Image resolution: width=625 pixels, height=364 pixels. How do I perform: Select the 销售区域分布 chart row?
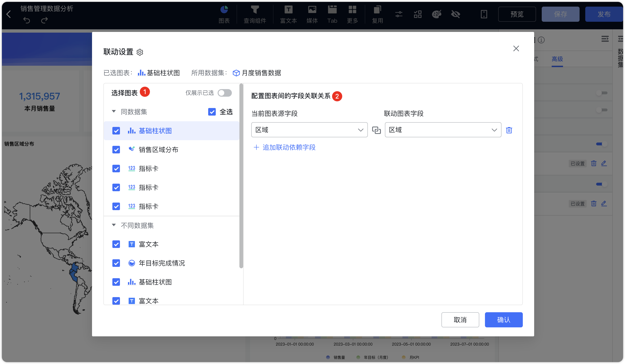(171, 150)
